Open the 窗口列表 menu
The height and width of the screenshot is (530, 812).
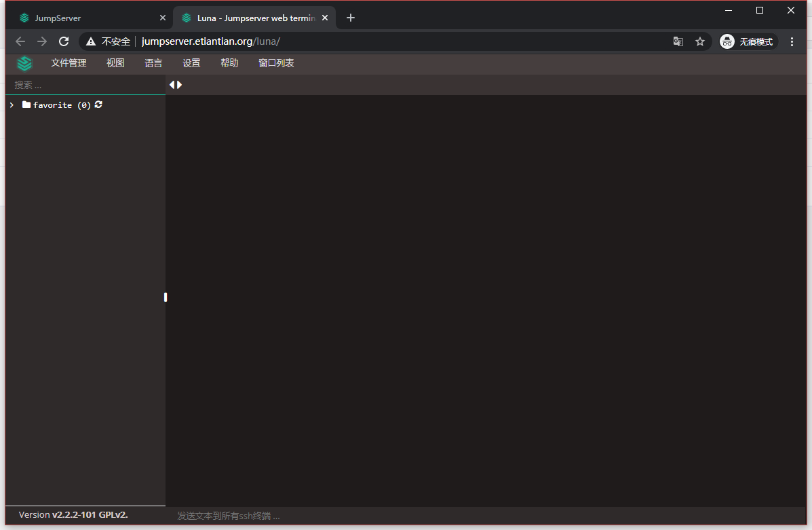point(276,63)
